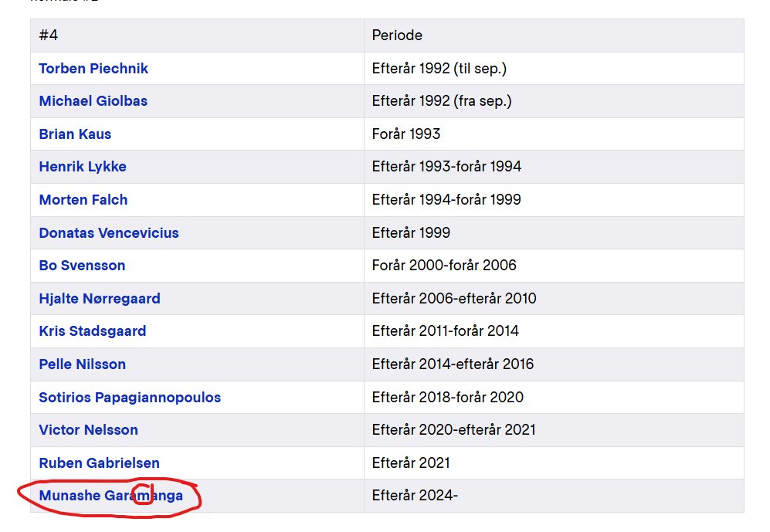Select the 'Periode' column header

[554, 36]
